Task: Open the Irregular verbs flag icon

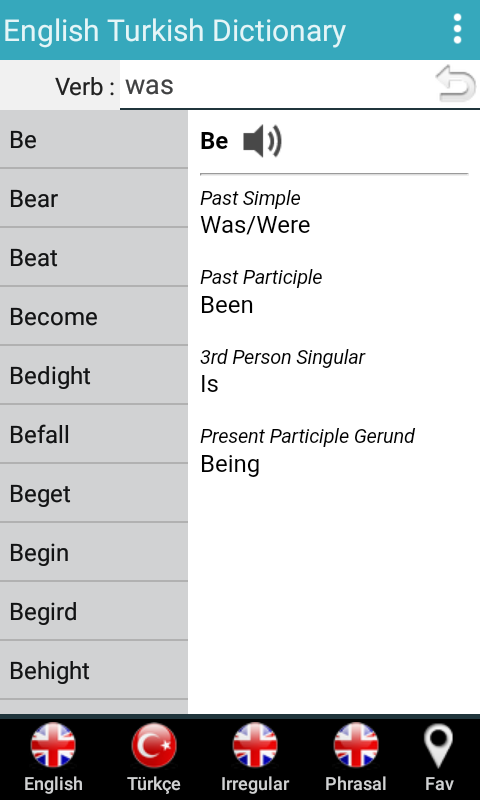Action: (255, 745)
